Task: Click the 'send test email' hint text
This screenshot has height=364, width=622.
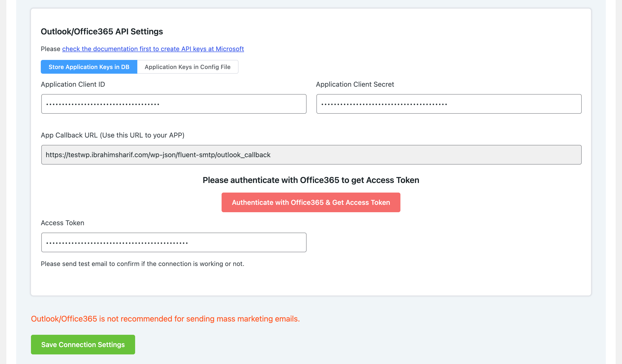Action: (x=142, y=264)
